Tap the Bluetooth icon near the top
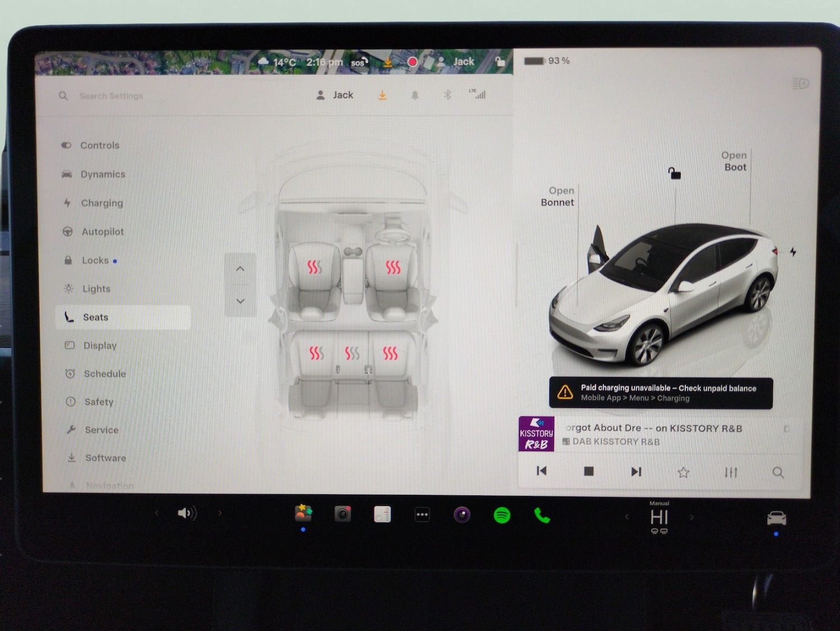840x631 pixels. click(449, 95)
